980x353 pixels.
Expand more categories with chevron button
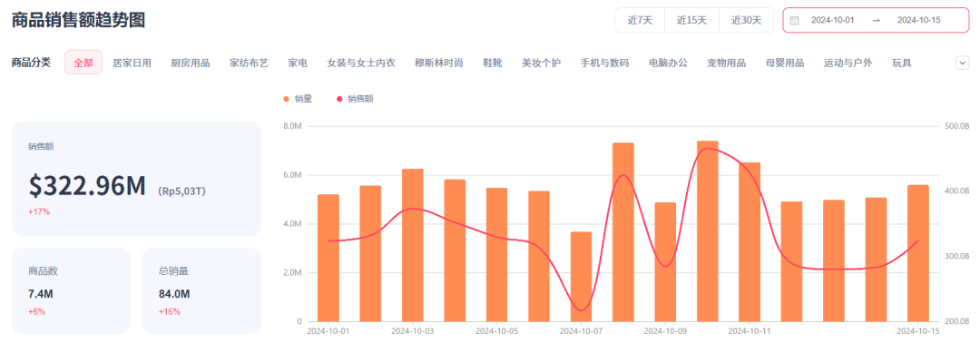click(963, 63)
